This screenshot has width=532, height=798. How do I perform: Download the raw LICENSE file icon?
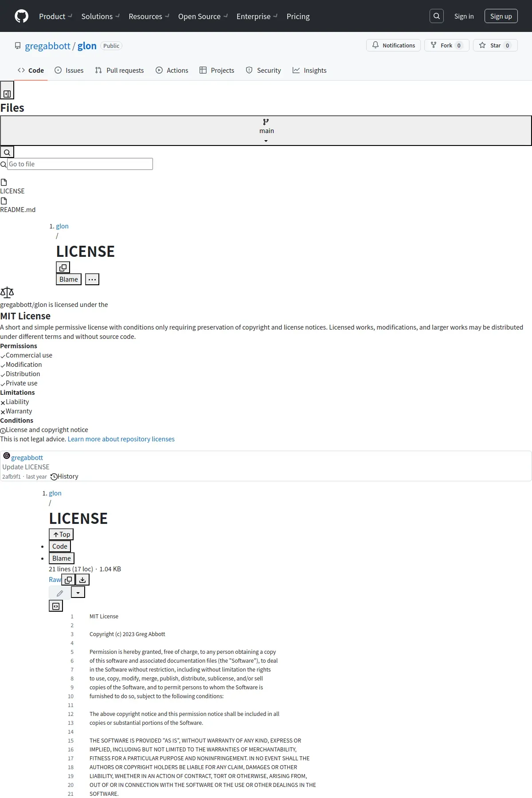[x=82, y=580]
